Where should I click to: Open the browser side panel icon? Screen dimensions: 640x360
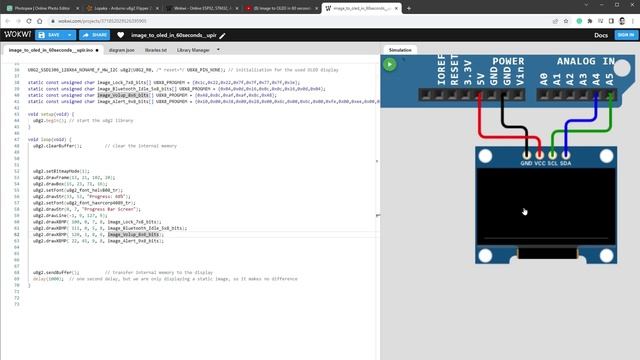point(611,21)
